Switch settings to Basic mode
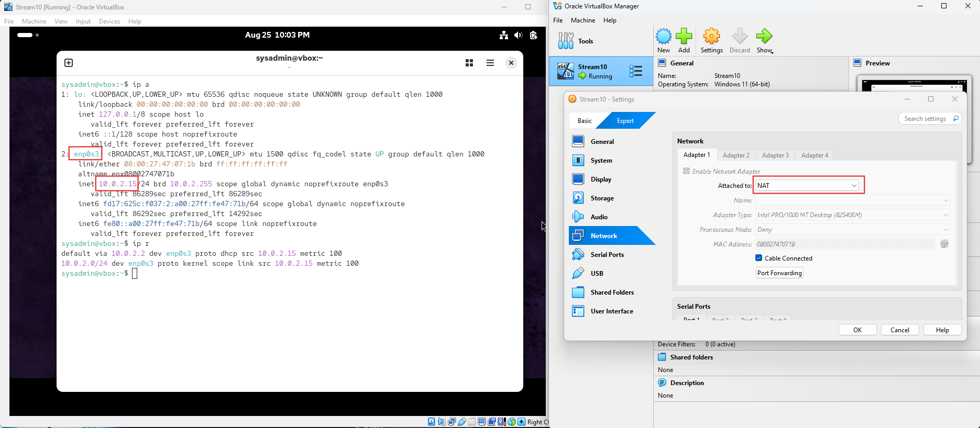980x428 pixels. 585,121
